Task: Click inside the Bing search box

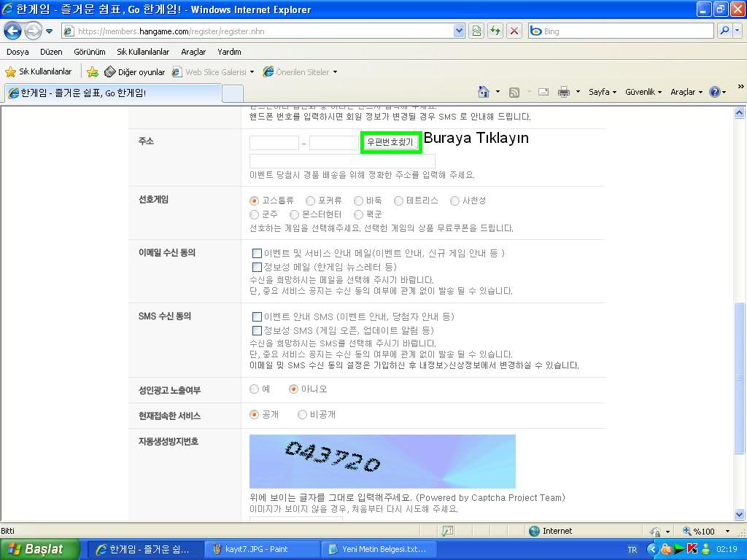Action: (622, 31)
